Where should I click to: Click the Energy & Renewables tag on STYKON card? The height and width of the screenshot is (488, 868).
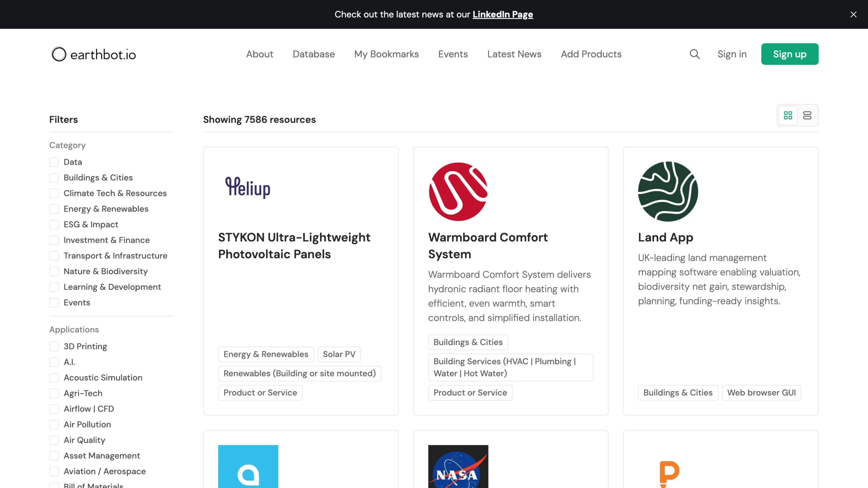(x=266, y=354)
